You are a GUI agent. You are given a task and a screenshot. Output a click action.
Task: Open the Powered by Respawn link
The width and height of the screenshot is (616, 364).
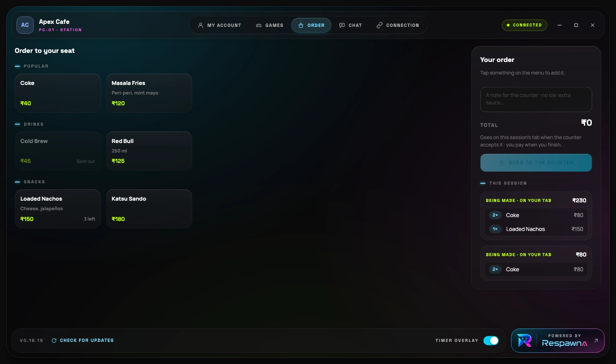(558, 341)
